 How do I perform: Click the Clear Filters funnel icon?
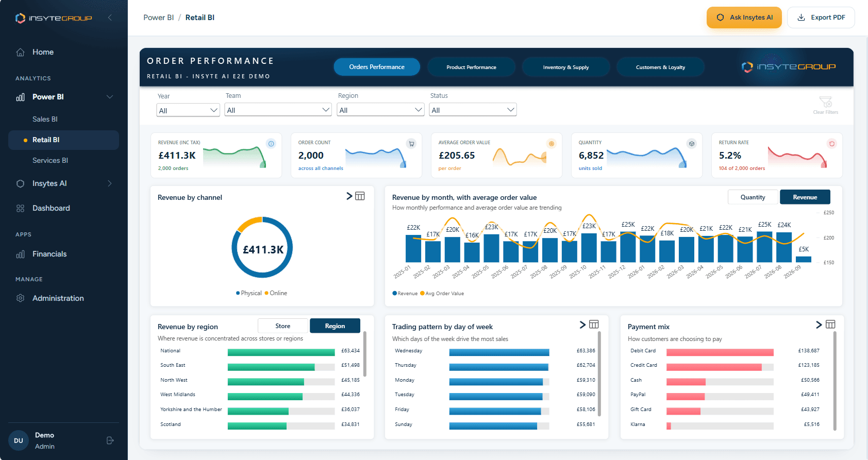(x=825, y=101)
